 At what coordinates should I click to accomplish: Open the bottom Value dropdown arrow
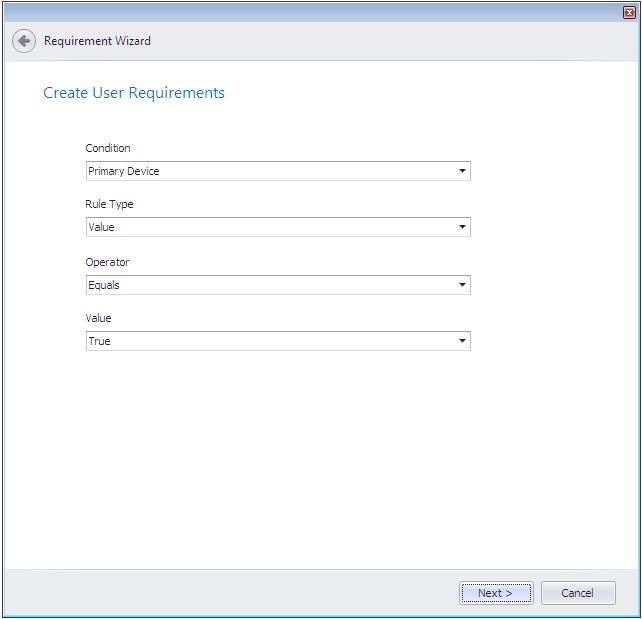click(462, 341)
